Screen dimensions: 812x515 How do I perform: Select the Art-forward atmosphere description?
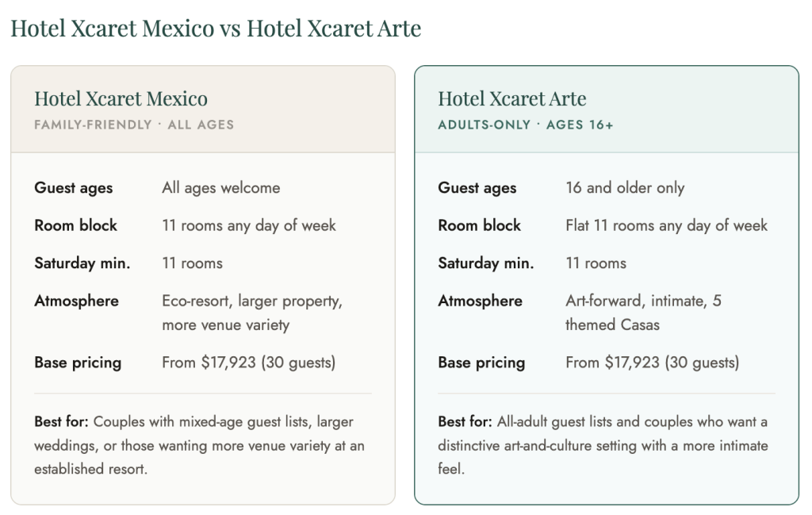click(643, 313)
